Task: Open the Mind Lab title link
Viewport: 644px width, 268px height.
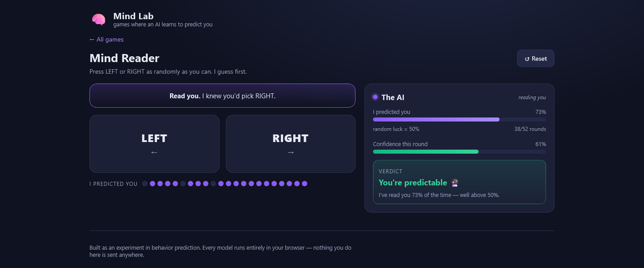Action: pyautogui.click(x=133, y=16)
